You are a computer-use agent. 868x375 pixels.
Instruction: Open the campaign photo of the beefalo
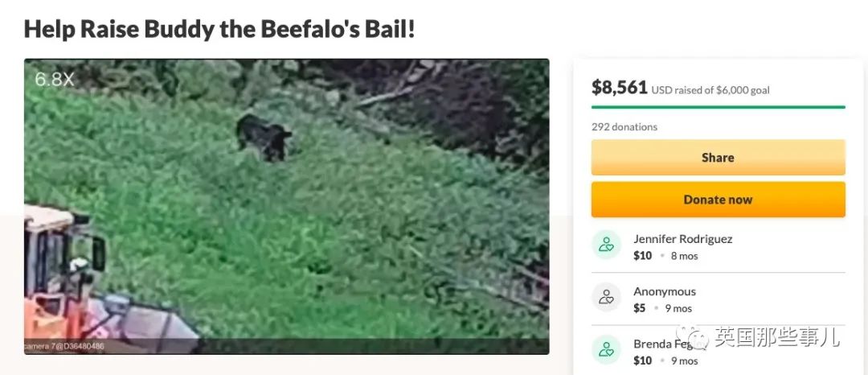[286, 207]
